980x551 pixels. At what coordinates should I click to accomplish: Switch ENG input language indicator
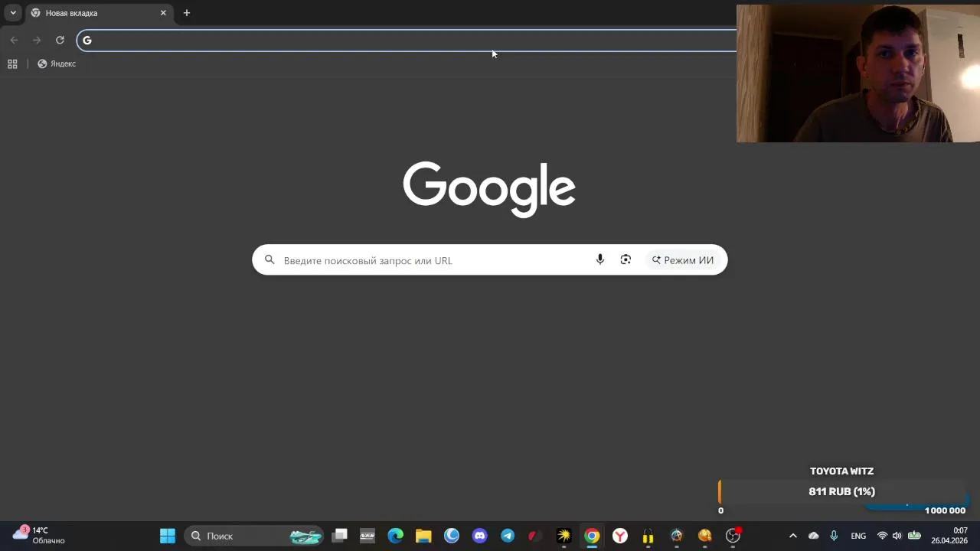pyautogui.click(x=858, y=536)
